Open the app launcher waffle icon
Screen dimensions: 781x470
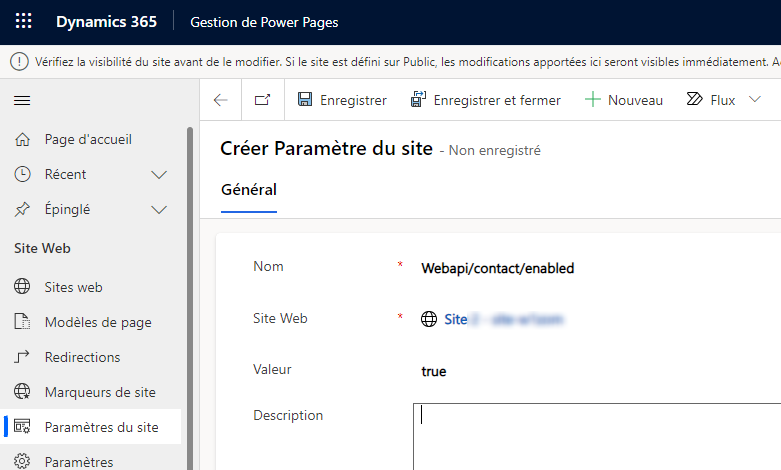point(23,21)
